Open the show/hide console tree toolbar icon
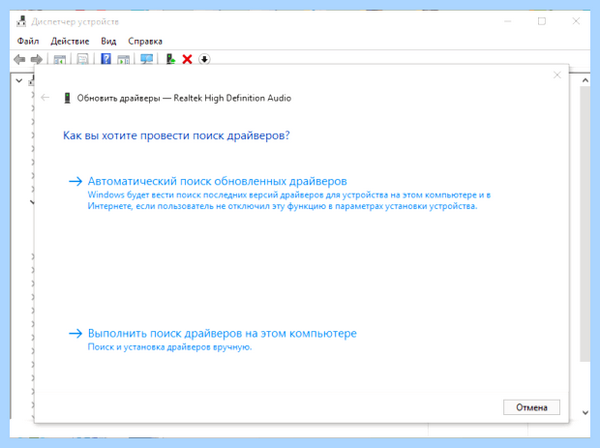Image resolution: width=600 pixels, height=448 pixels. (x=60, y=59)
